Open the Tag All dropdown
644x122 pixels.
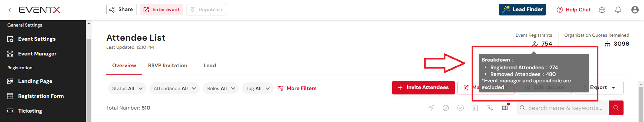point(258,88)
